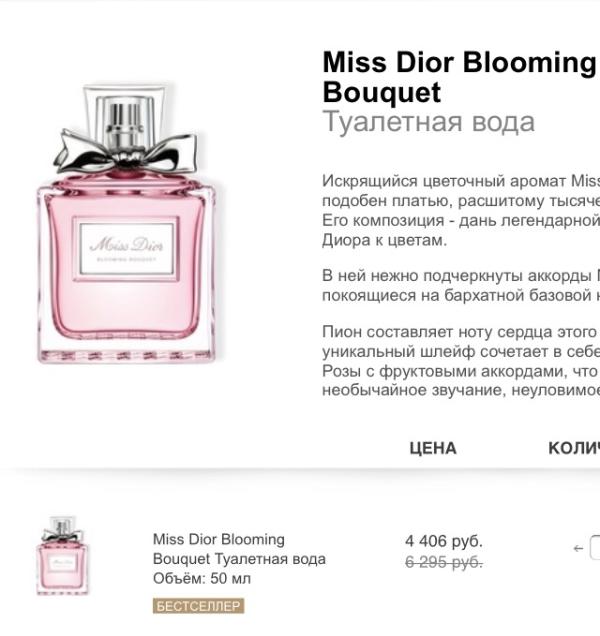Image resolution: width=600 pixels, height=636 pixels.
Task: Click the line starting Пион составляет ноту
Action: coord(461,332)
